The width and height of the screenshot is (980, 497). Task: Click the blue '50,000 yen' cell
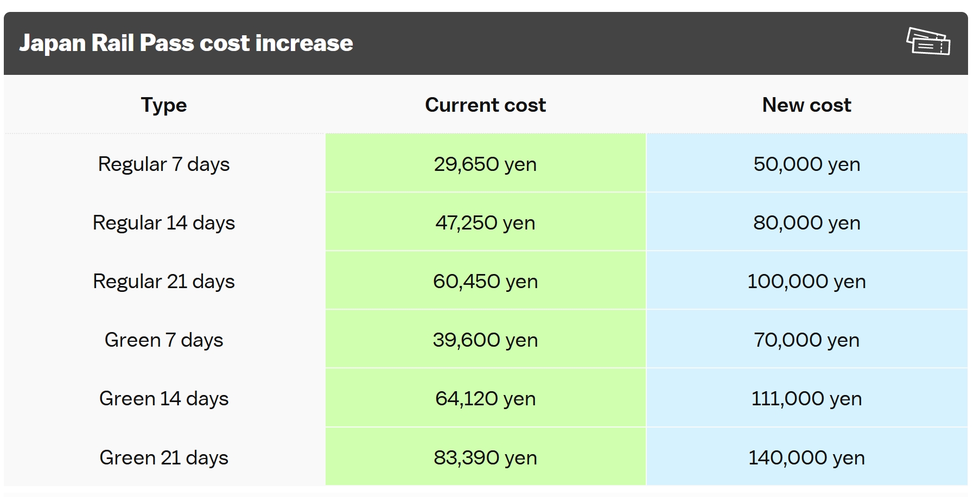[x=806, y=164]
